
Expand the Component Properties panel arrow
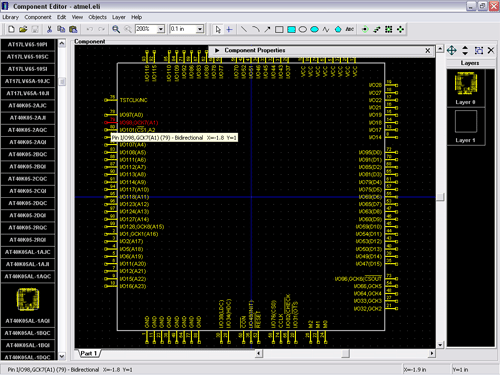point(217,50)
